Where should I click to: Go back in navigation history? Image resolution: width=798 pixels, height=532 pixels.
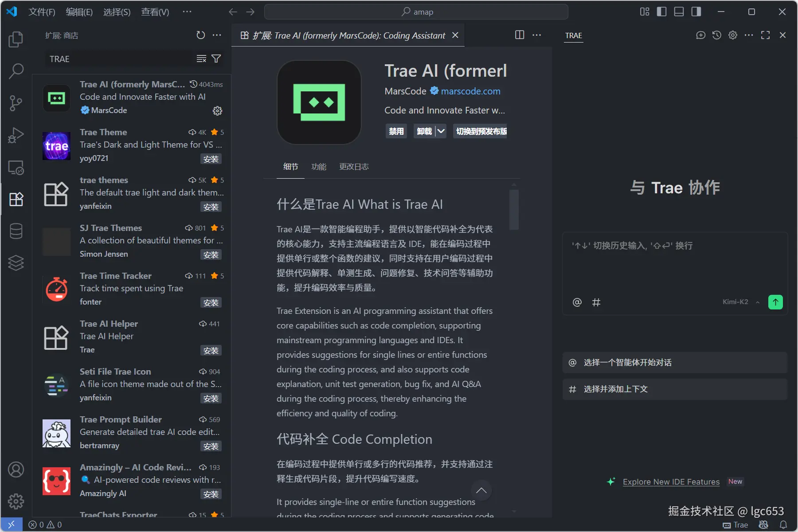tap(233, 12)
